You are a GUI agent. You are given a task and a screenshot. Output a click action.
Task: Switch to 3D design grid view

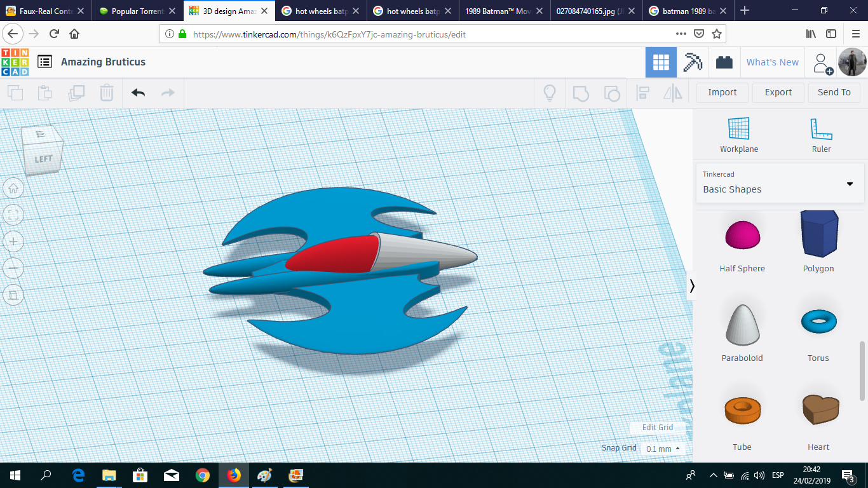(661, 62)
